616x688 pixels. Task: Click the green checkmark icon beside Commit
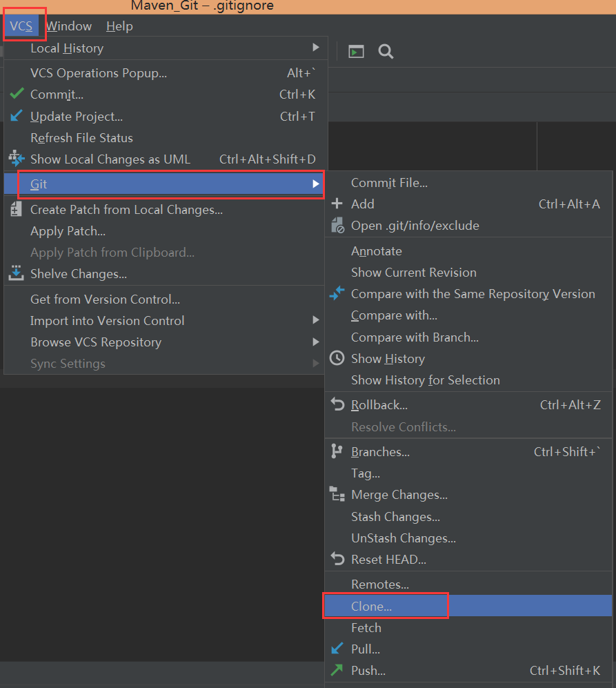[x=17, y=93]
